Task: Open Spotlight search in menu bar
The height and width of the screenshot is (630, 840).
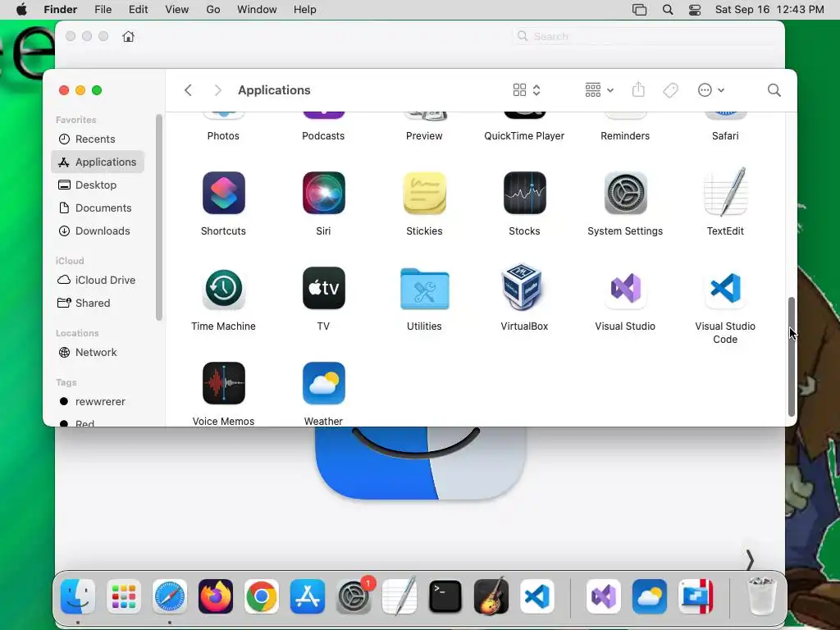Action: pyautogui.click(x=668, y=10)
